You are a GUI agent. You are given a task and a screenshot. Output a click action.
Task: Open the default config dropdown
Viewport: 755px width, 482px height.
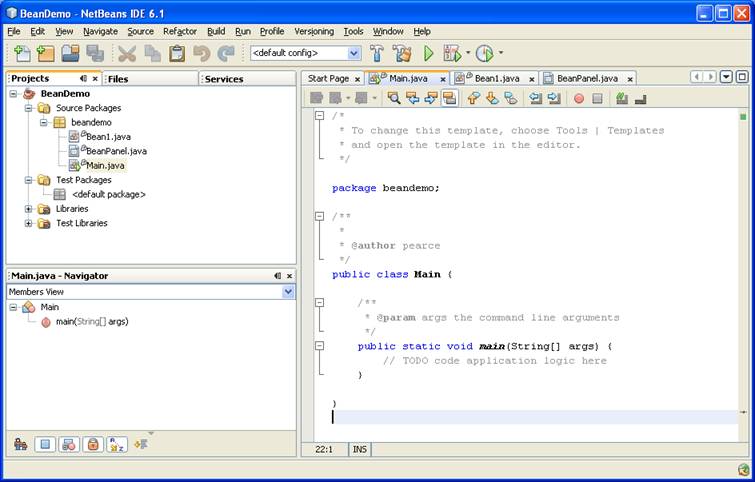(354, 53)
